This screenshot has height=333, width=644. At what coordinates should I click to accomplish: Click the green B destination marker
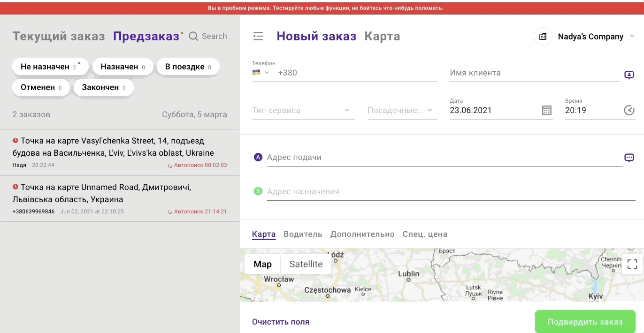(x=258, y=191)
